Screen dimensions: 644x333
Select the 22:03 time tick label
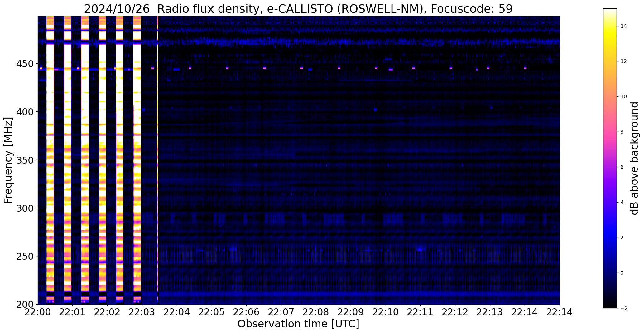pyautogui.click(x=142, y=312)
